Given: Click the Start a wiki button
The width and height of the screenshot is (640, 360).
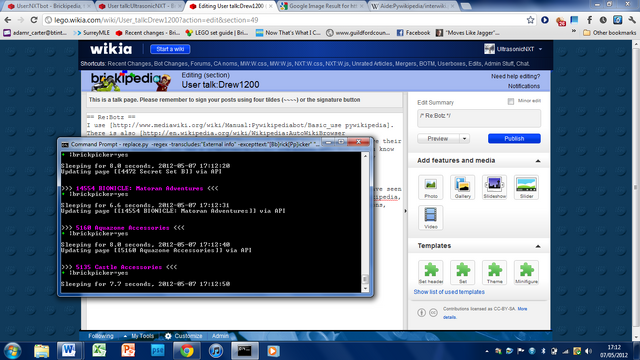Looking at the screenshot, I should (x=170, y=49).
